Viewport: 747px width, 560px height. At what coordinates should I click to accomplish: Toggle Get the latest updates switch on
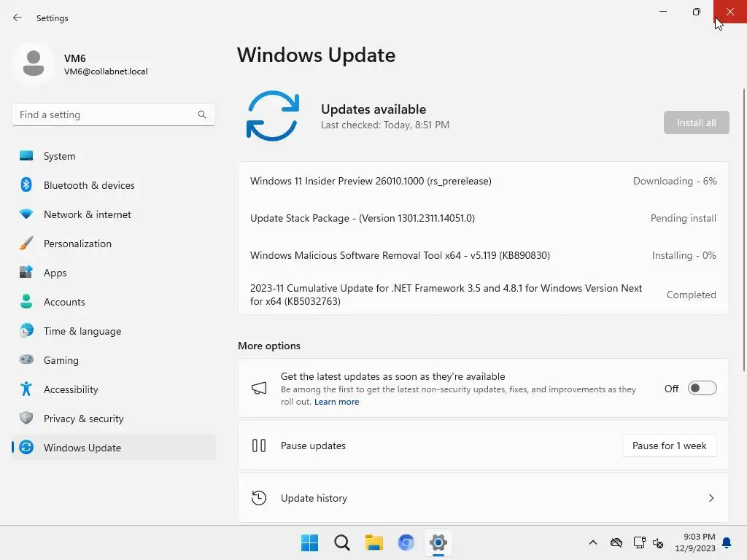[702, 389]
